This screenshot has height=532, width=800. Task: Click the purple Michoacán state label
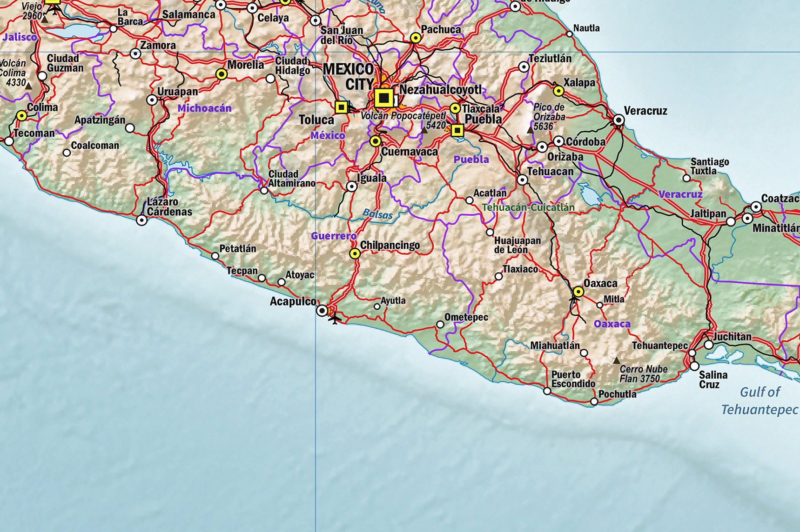[204, 108]
